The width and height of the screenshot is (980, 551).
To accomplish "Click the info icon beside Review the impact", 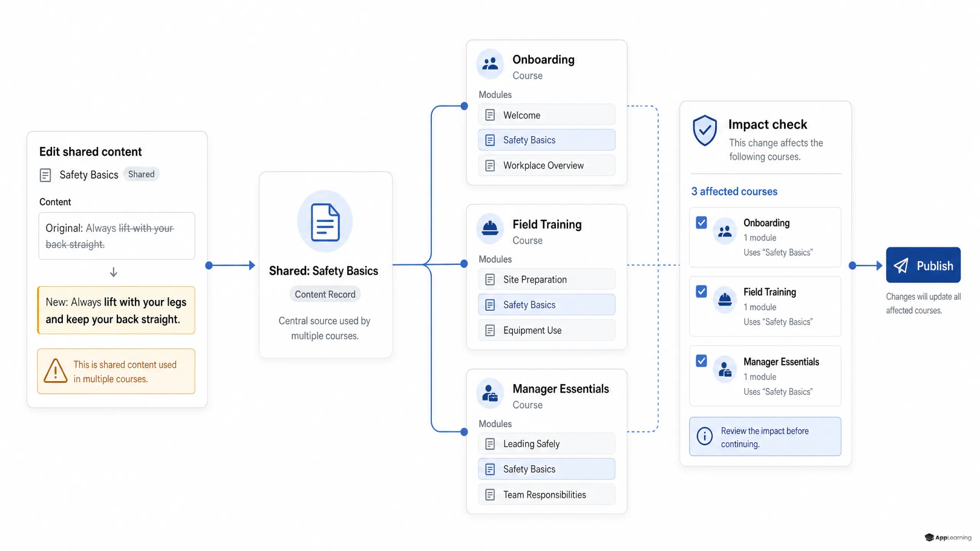I will (x=705, y=436).
